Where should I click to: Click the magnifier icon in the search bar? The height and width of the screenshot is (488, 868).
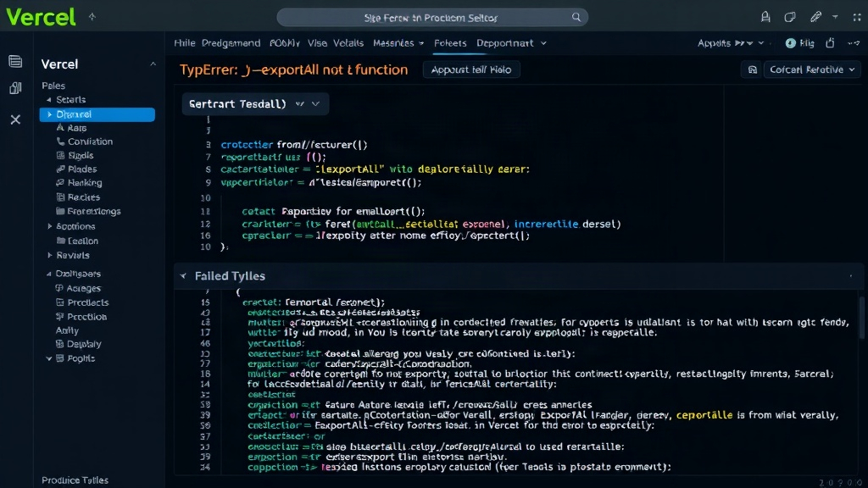point(576,17)
